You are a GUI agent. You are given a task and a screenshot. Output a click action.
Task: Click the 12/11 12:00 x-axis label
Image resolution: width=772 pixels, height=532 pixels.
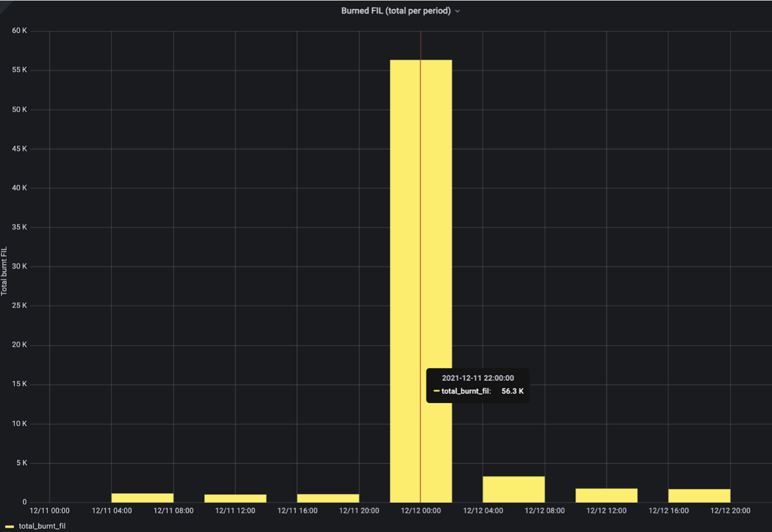(235, 511)
